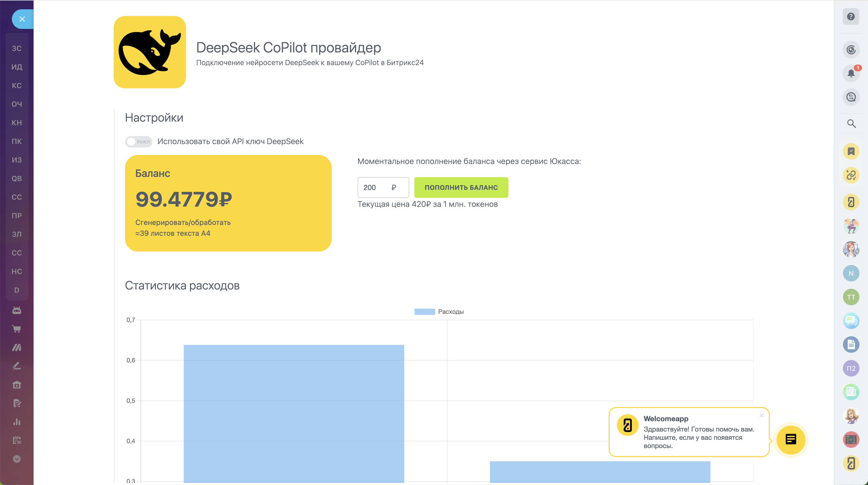Select the QB item in left menu
This screenshot has width=868, height=485.
tap(17, 178)
